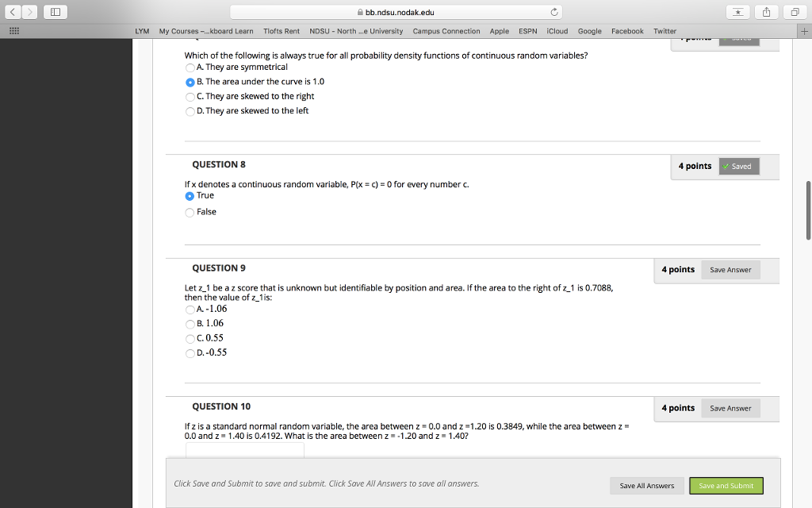The height and width of the screenshot is (508, 812).
Task: Toggle the Safari sidebar icon
Action: pos(56,12)
